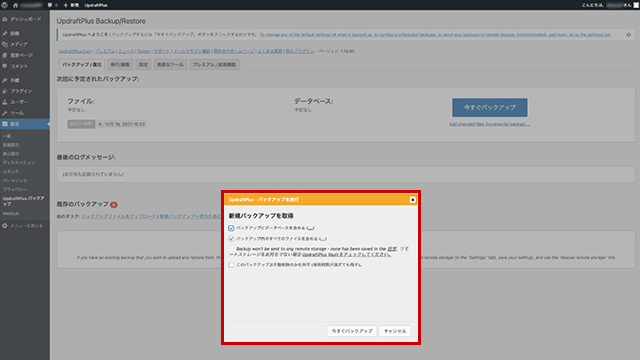The image size is (640, 360).
Task: Open the サポート link
Action: 162,51
